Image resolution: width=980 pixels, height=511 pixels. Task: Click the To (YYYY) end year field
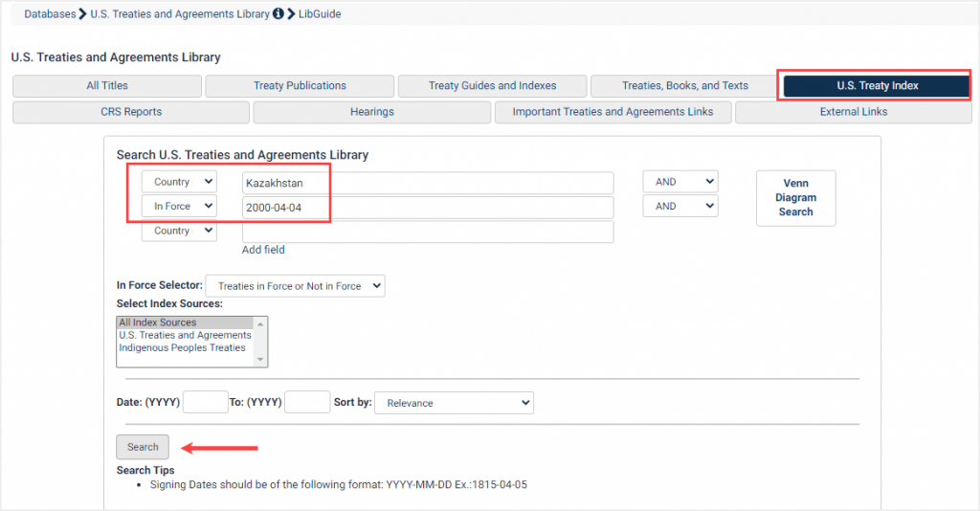[307, 402]
